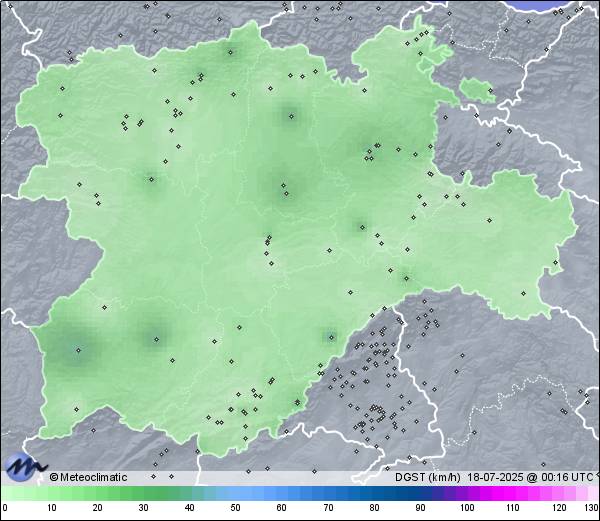Select the lone 0 scale label
The image size is (600, 521).
click(5, 508)
